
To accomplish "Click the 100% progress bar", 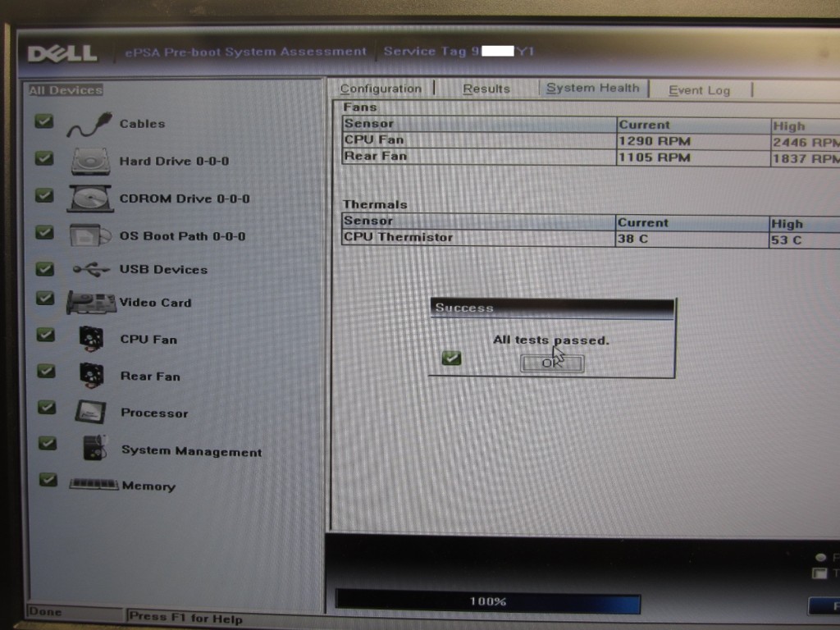I will coord(487,601).
